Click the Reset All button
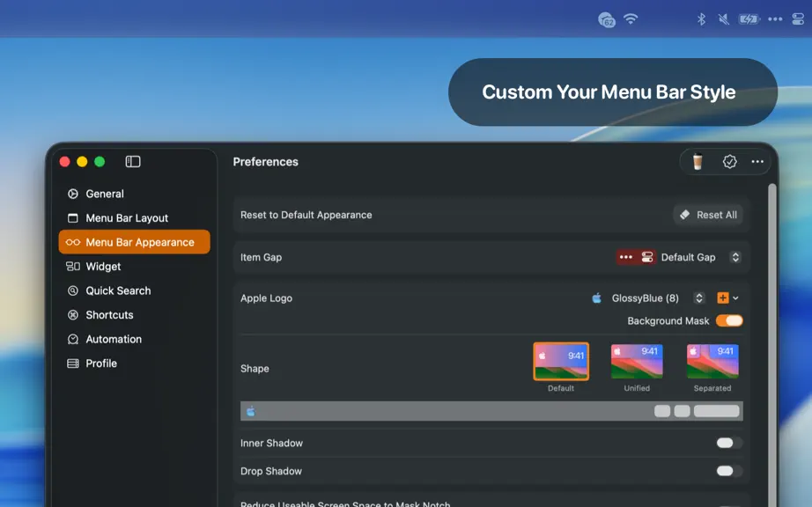The height and width of the screenshot is (507, 812). tap(708, 215)
